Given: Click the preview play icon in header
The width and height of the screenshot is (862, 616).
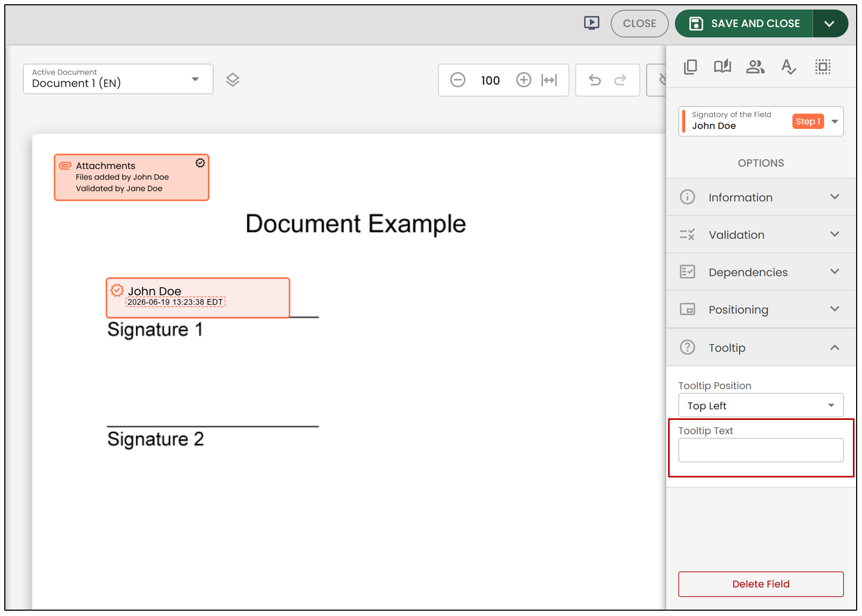Looking at the screenshot, I should (591, 23).
